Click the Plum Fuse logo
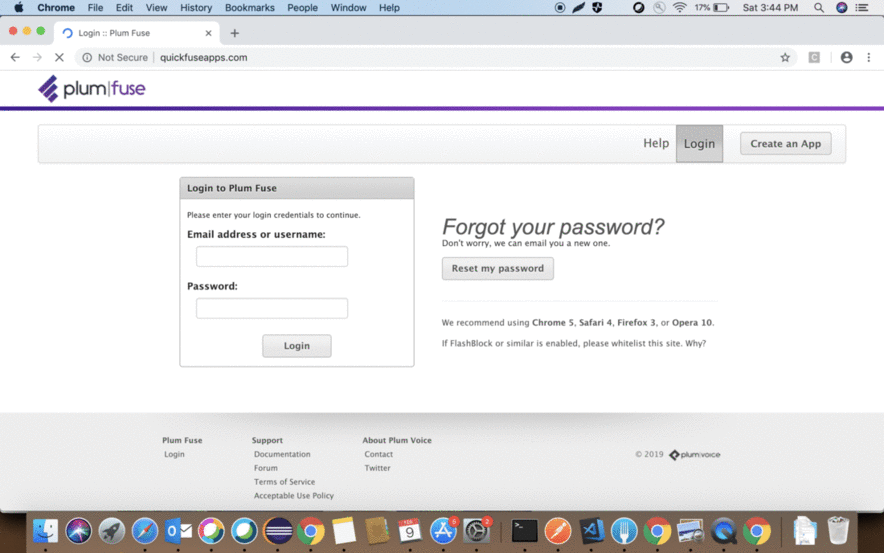This screenshot has width=885, height=553. click(91, 89)
